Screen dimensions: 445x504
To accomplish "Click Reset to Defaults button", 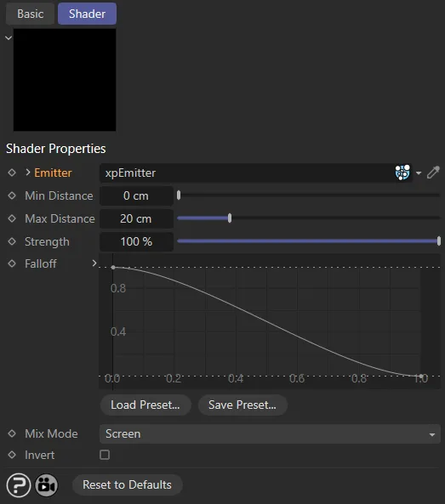I will click(x=127, y=484).
